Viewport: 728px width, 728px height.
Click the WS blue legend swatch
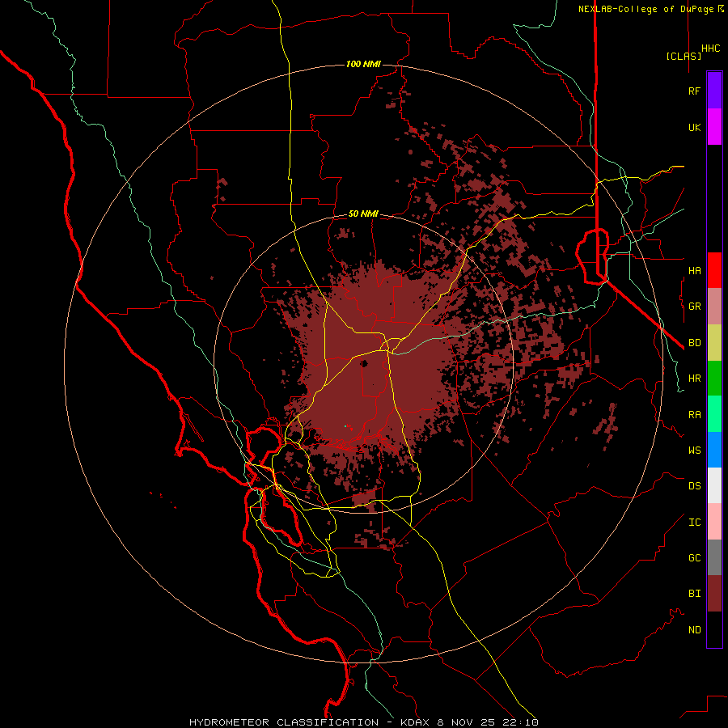(x=714, y=450)
